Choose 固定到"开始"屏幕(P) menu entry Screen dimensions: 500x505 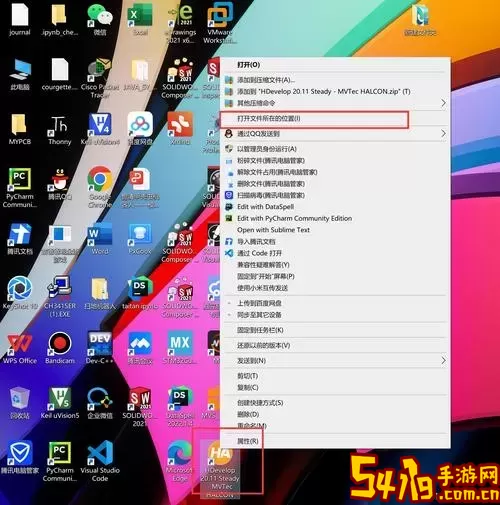pos(266,276)
